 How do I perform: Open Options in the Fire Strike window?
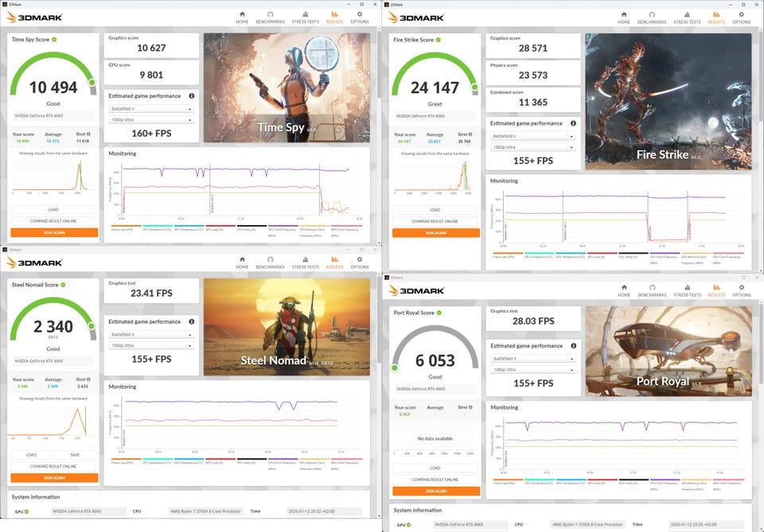tap(741, 18)
